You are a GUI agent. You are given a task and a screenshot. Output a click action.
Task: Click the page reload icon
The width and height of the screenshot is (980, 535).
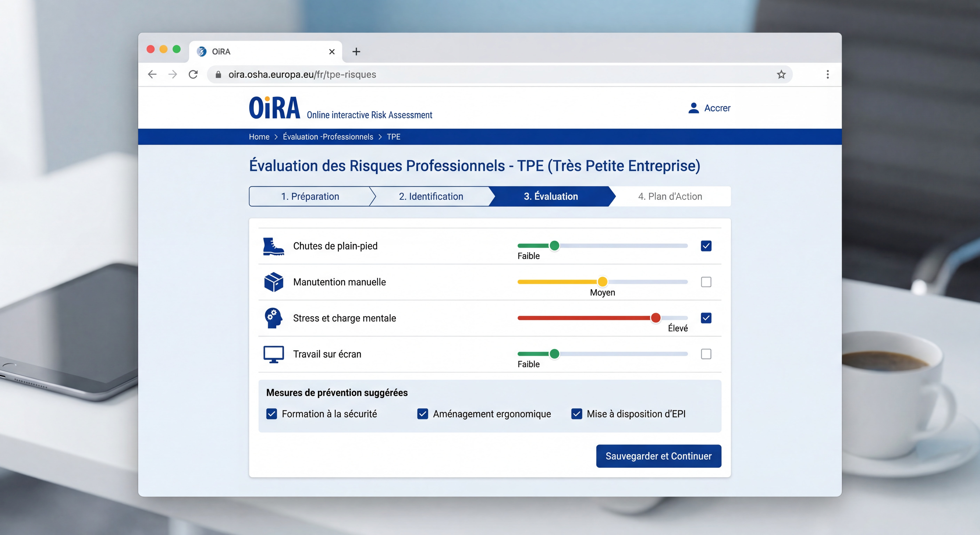tap(193, 74)
